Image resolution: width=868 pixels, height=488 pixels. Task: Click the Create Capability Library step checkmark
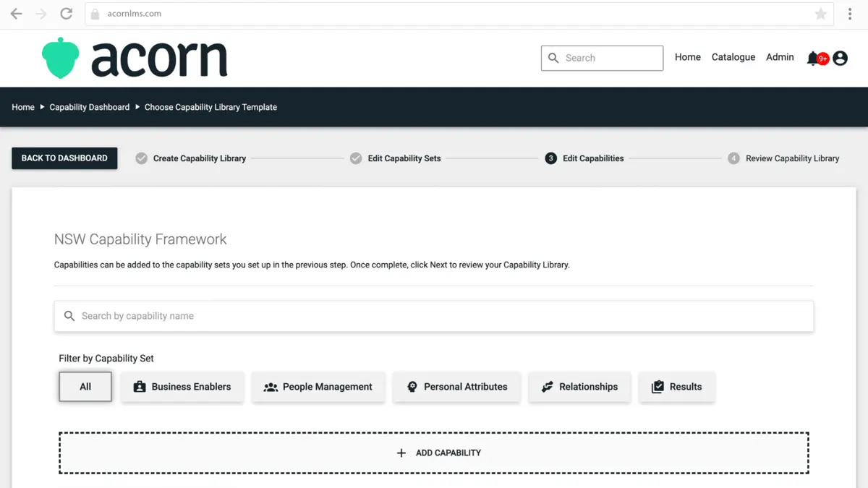[x=142, y=158]
